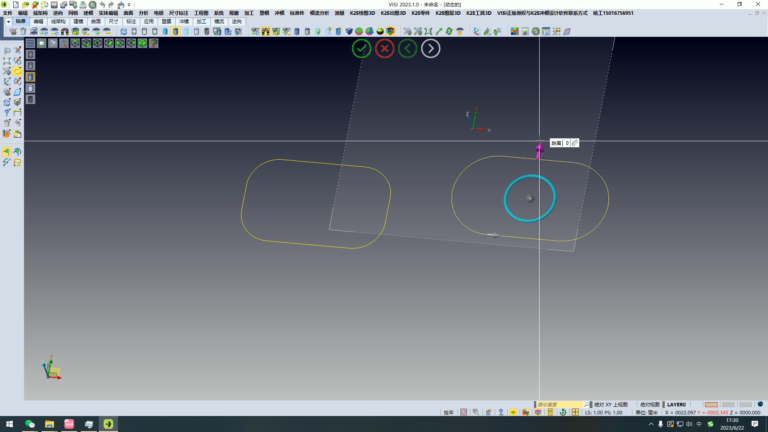Expand quick access toolbar customize arrow
The image size is (768, 432).
129,4
